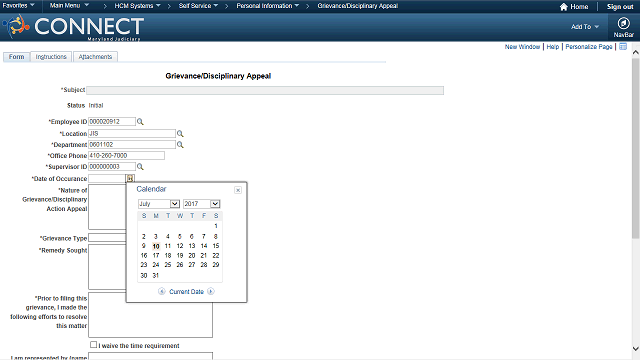Image resolution: width=640 pixels, height=360 pixels.
Task: Open Location lookup magnifier
Action: click(x=180, y=133)
